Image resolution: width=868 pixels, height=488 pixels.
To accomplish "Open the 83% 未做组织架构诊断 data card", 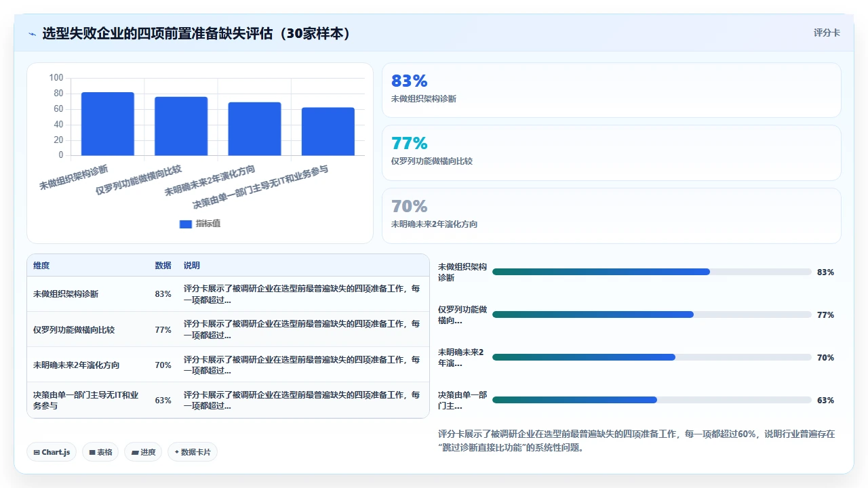I will tap(612, 90).
